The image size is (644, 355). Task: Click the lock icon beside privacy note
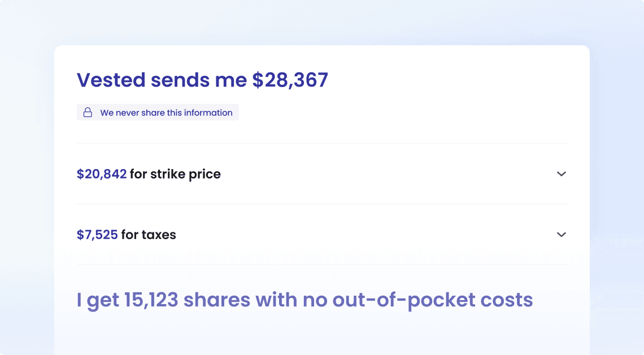click(x=88, y=112)
